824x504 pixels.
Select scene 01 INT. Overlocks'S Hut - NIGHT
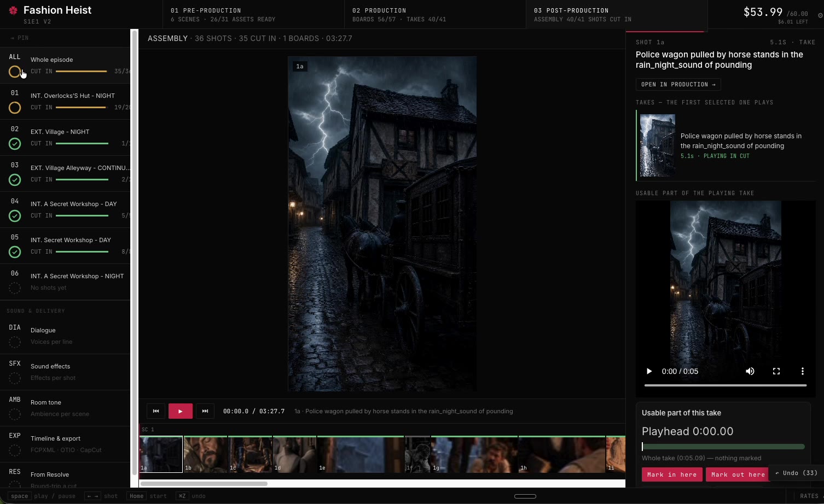click(x=65, y=101)
